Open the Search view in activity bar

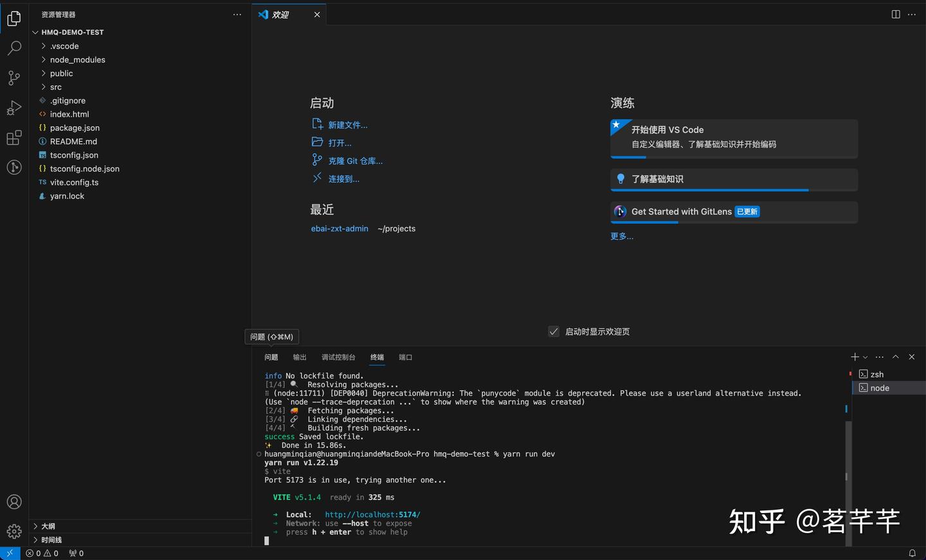tap(14, 48)
